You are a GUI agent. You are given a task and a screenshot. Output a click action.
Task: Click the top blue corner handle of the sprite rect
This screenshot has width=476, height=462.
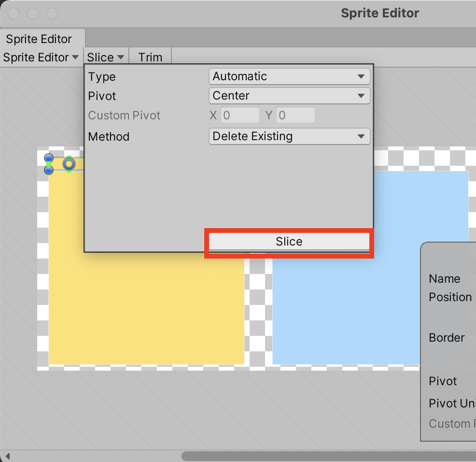tap(49, 158)
